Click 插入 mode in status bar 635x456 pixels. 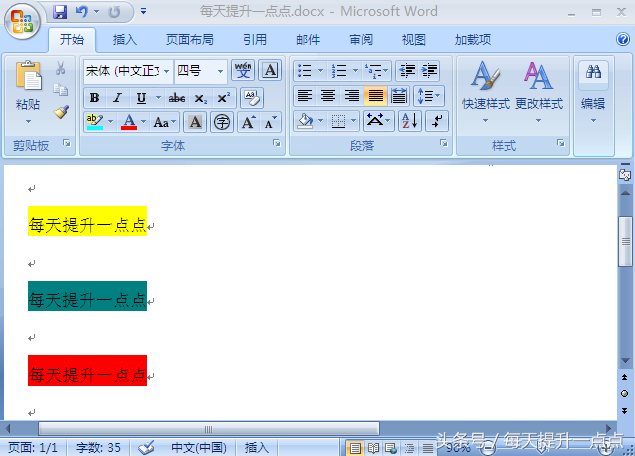[x=257, y=447]
